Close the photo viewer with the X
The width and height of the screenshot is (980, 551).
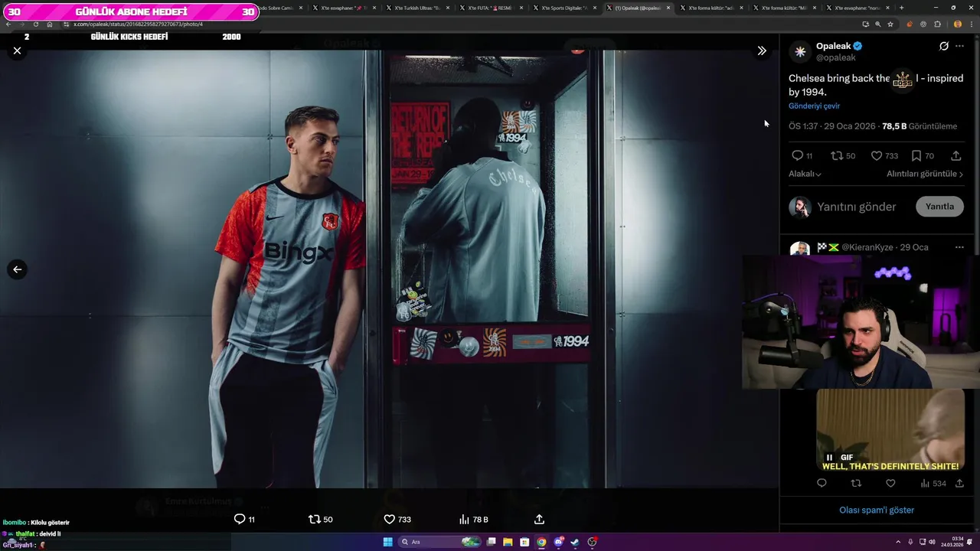click(x=17, y=51)
